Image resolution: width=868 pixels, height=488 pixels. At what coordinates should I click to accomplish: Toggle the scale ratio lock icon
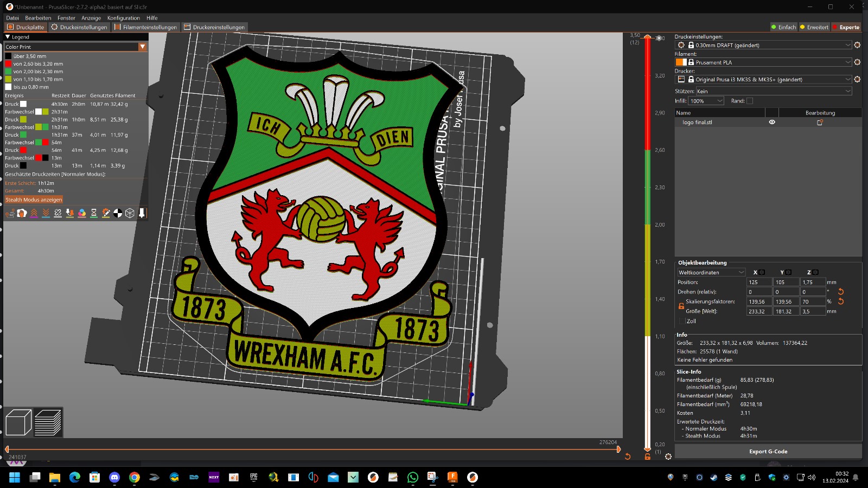681,306
